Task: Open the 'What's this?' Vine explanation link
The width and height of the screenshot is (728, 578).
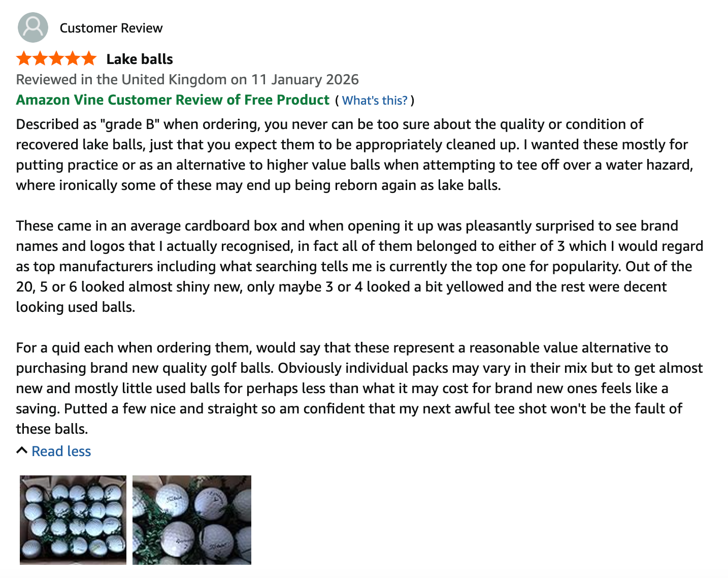Action: click(x=375, y=101)
